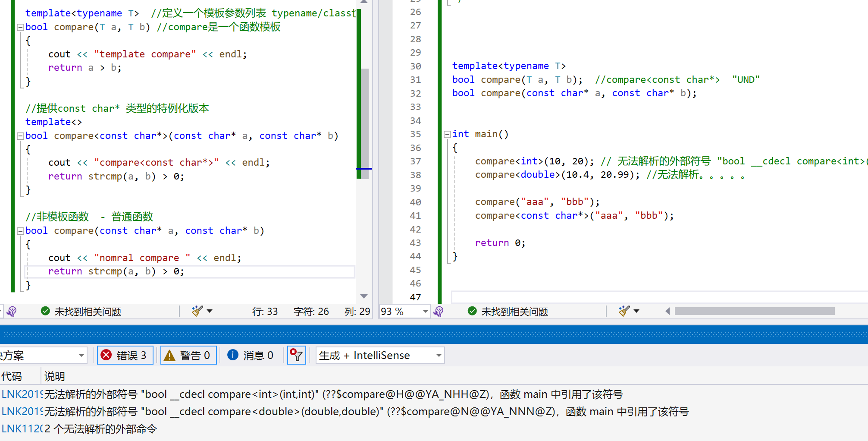868x441 pixels.
Task: Click the bool compare(const char* a, const char* b); declaration
Action: point(574,93)
